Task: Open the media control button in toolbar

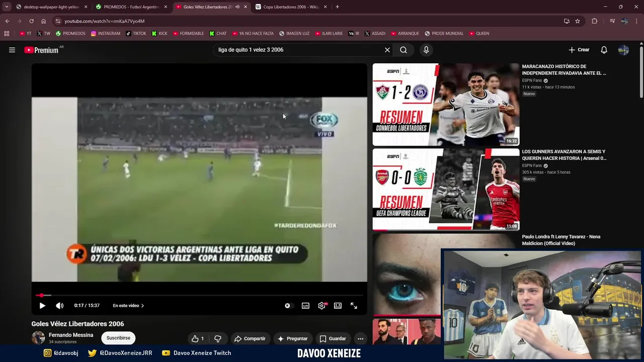Action: tap(612, 21)
